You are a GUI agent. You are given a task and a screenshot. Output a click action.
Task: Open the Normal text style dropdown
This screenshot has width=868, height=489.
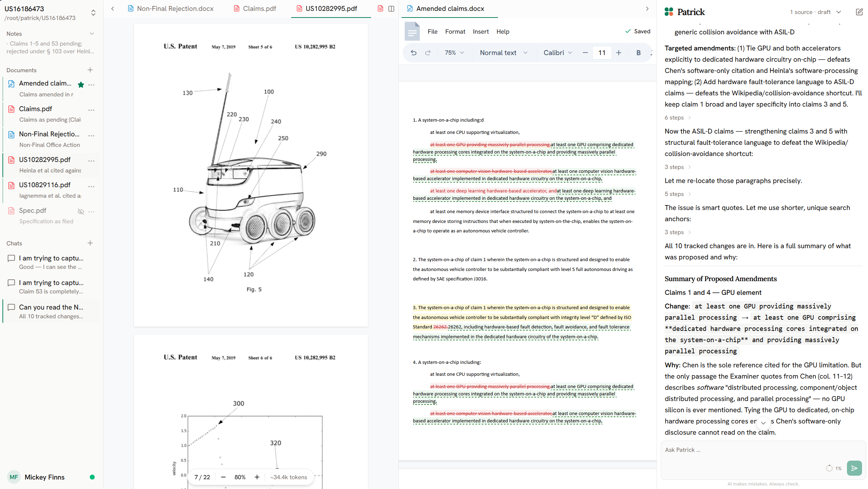click(x=504, y=53)
